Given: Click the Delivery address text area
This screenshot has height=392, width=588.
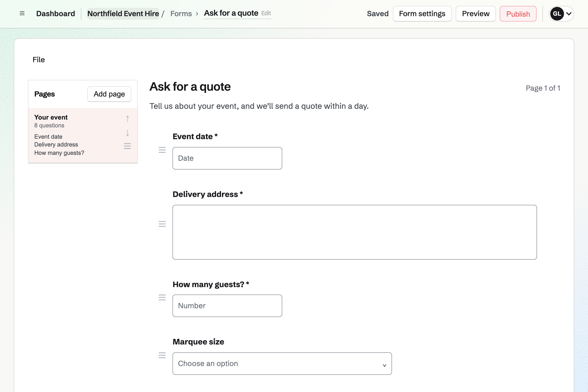Looking at the screenshot, I should tap(355, 232).
